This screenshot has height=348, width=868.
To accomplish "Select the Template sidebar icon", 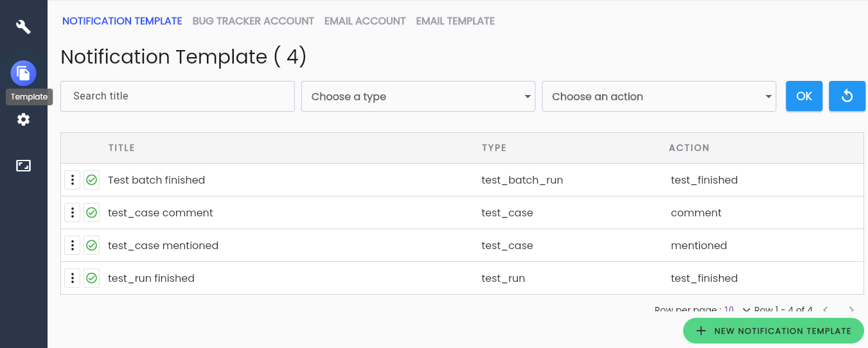I will coord(23,73).
